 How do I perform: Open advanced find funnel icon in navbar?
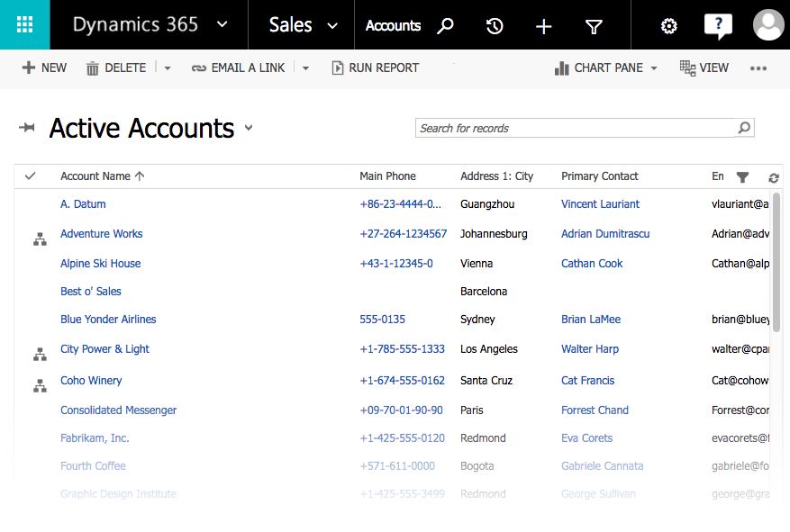click(594, 26)
